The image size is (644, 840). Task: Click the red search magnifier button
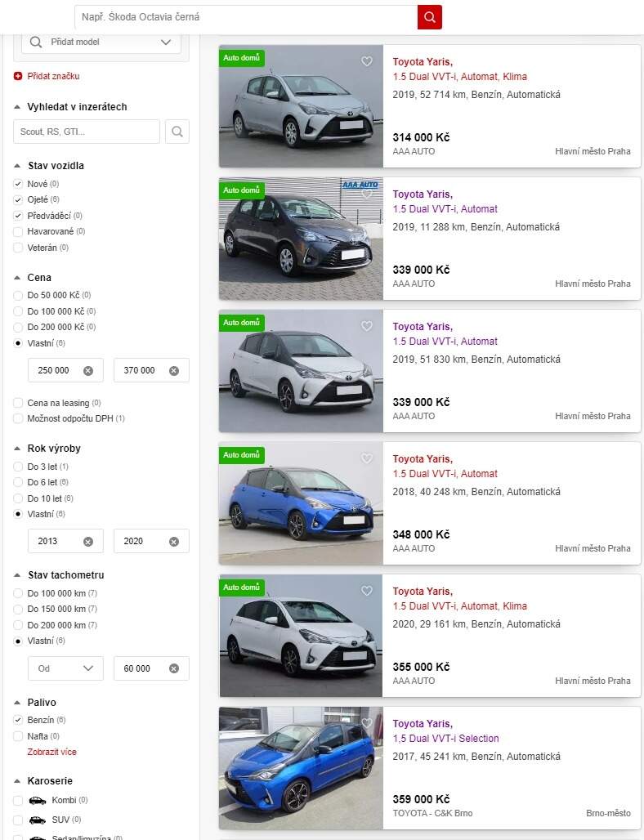429,17
